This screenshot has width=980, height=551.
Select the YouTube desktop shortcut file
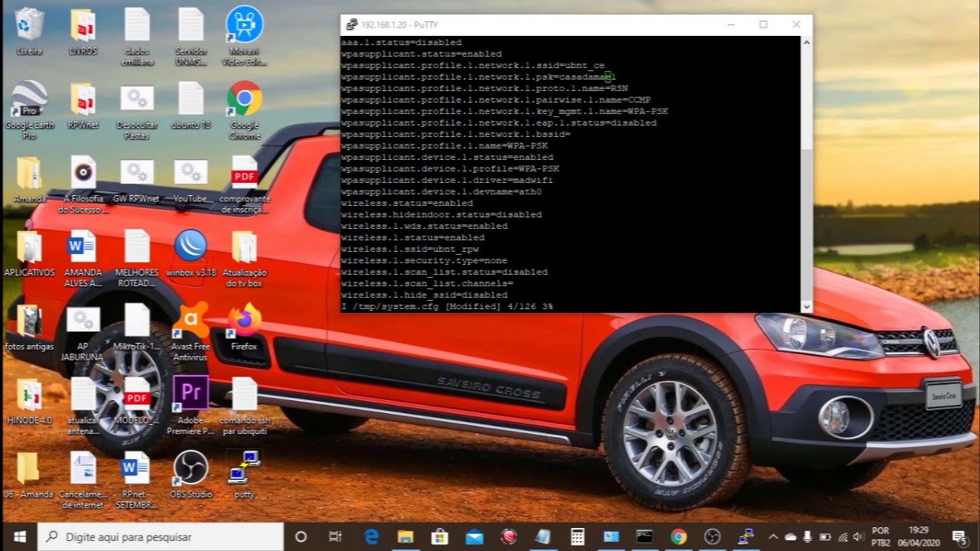pyautogui.click(x=191, y=180)
